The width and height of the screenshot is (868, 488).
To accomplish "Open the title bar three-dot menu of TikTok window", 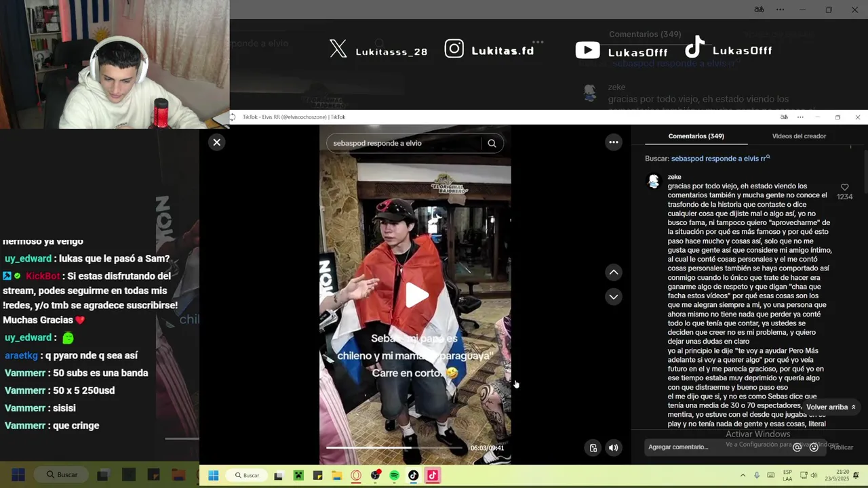I will click(x=800, y=117).
